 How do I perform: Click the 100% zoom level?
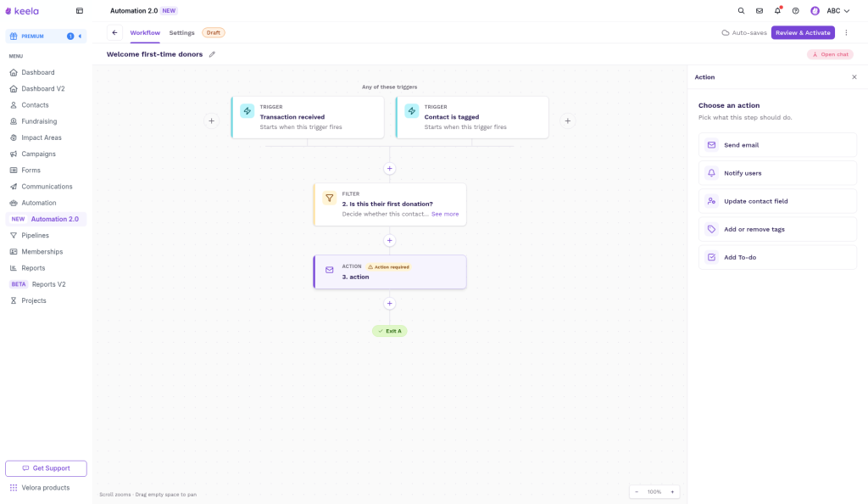654,492
